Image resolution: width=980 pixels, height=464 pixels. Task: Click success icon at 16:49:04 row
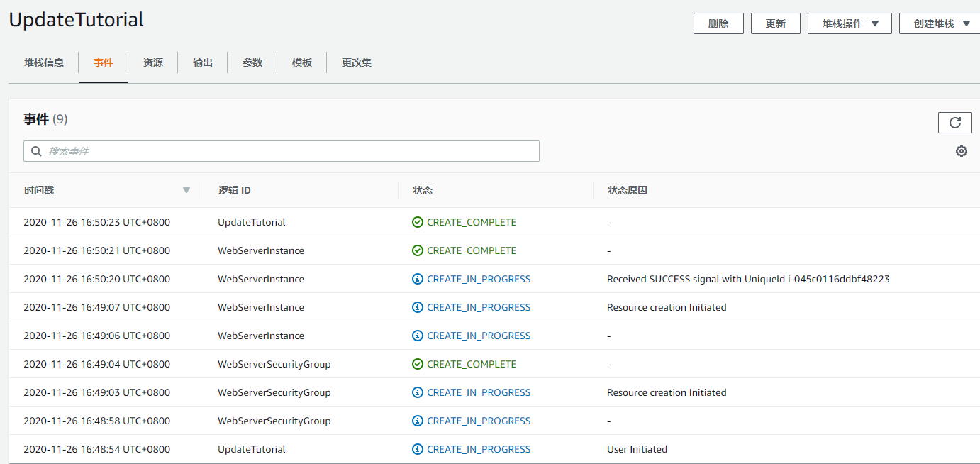[418, 364]
